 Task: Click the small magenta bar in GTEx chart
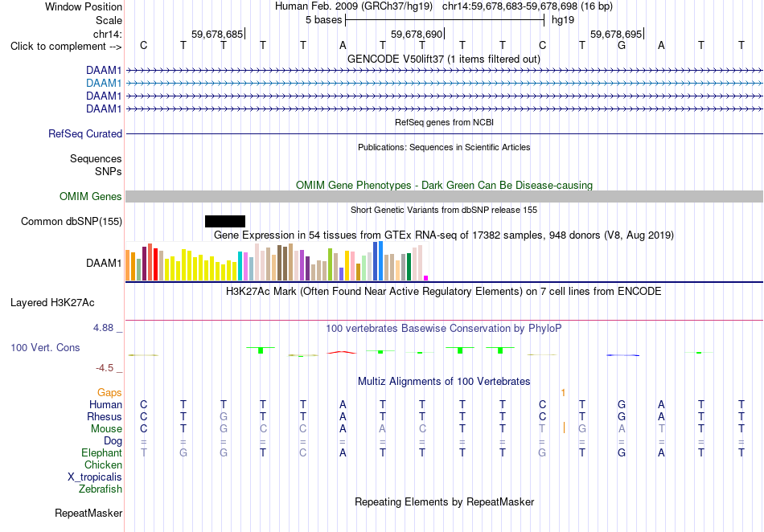point(426,278)
